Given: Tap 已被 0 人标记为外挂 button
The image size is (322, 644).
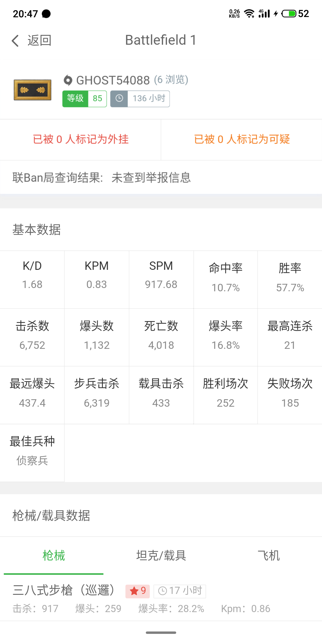Looking at the screenshot, I should [80, 140].
